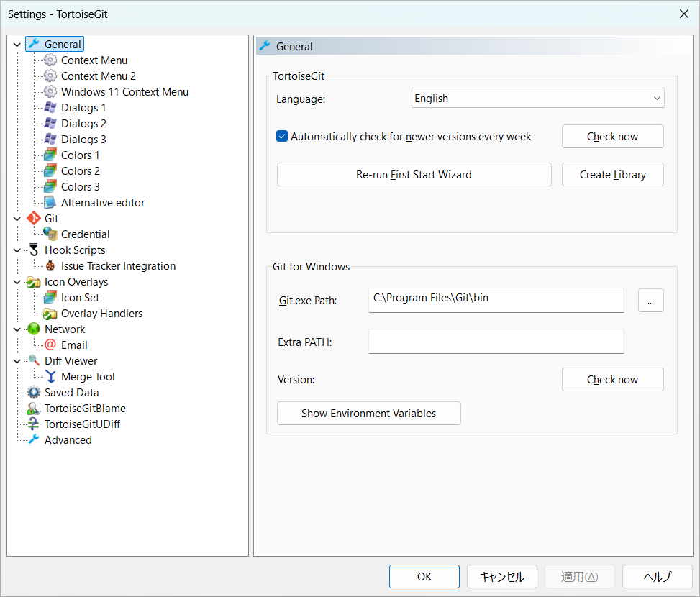This screenshot has height=597, width=700.
Task: Select the TortoiseGitBlame icon
Action: (x=34, y=409)
